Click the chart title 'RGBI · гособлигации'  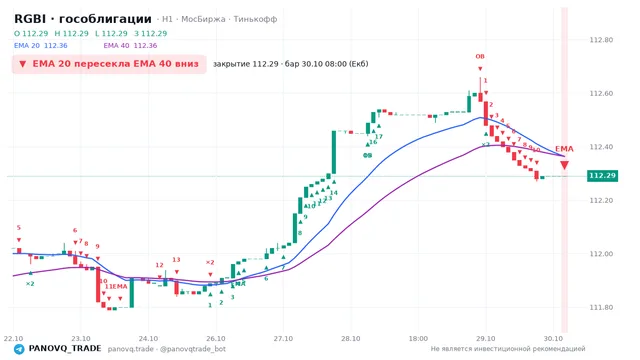coord(83,19)
